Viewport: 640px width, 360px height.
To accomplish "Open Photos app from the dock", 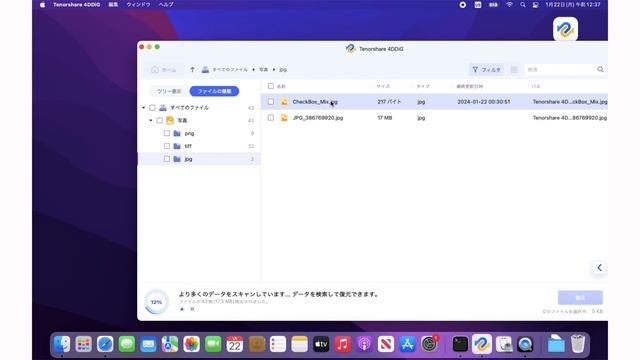I will pyautogui.click(x=191, y=344).
